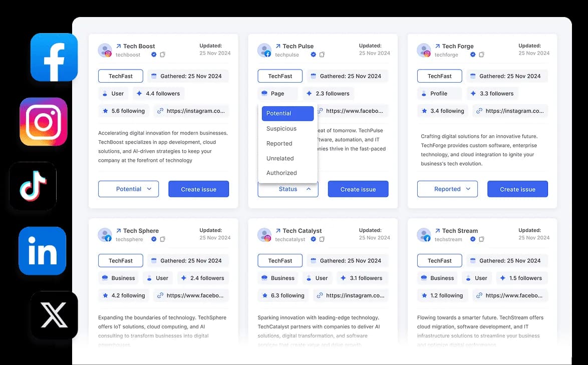Copy the techboost username via copy icon

(162, 55)
